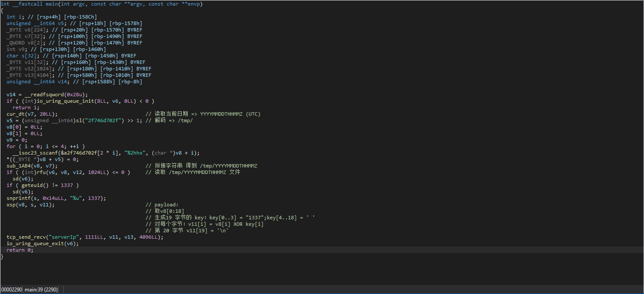644x294 pixels.
Task: Click the main:39 (2290) status bar field
Action: point(41,289)
